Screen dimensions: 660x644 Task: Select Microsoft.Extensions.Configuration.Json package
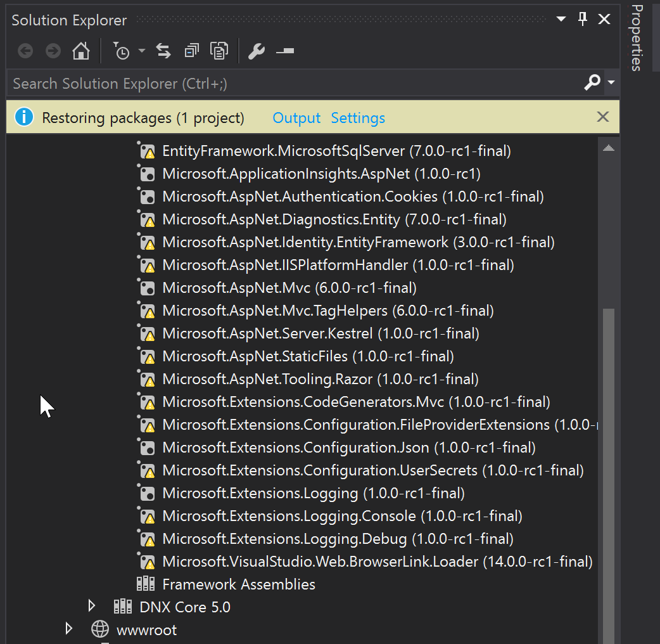pyautogui.click(x=349, y=448)
